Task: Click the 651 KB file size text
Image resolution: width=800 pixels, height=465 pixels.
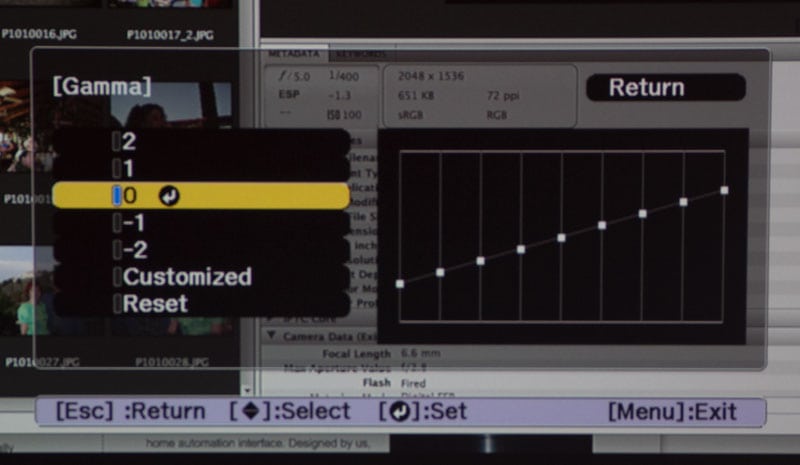Action: coord(416,95)
